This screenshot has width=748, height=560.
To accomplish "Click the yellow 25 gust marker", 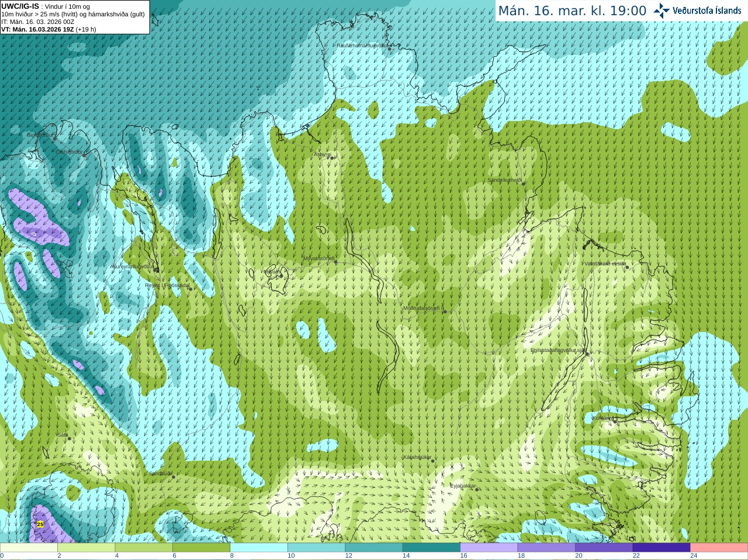I will [40, 524].
